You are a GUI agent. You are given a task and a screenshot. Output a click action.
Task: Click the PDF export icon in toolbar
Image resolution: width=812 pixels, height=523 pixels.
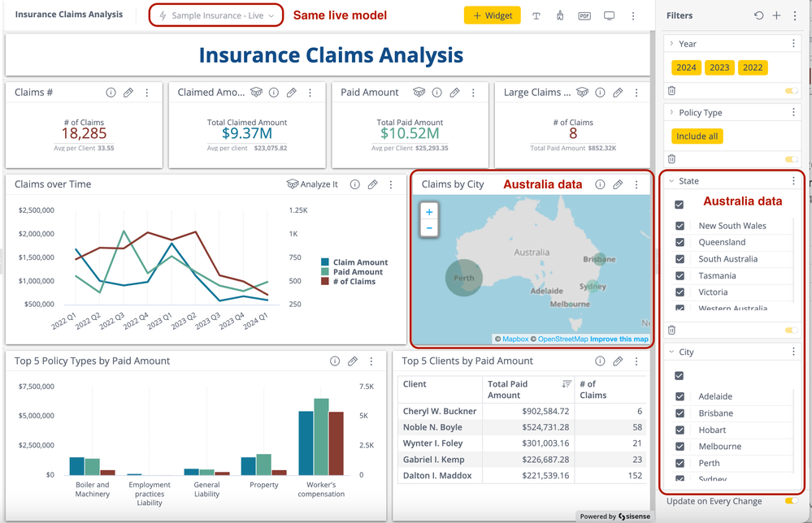point(584,15)
